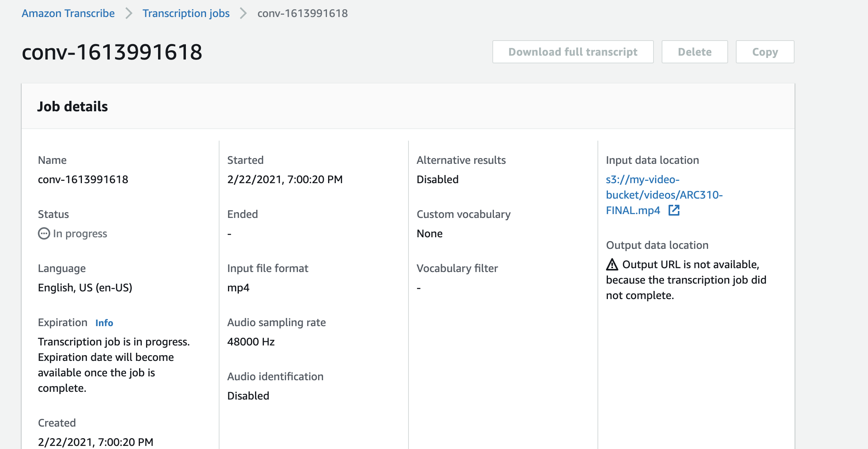Select the Created timestamp value
Viewport: 868px width, 449px height.
(x=95, y=442)
